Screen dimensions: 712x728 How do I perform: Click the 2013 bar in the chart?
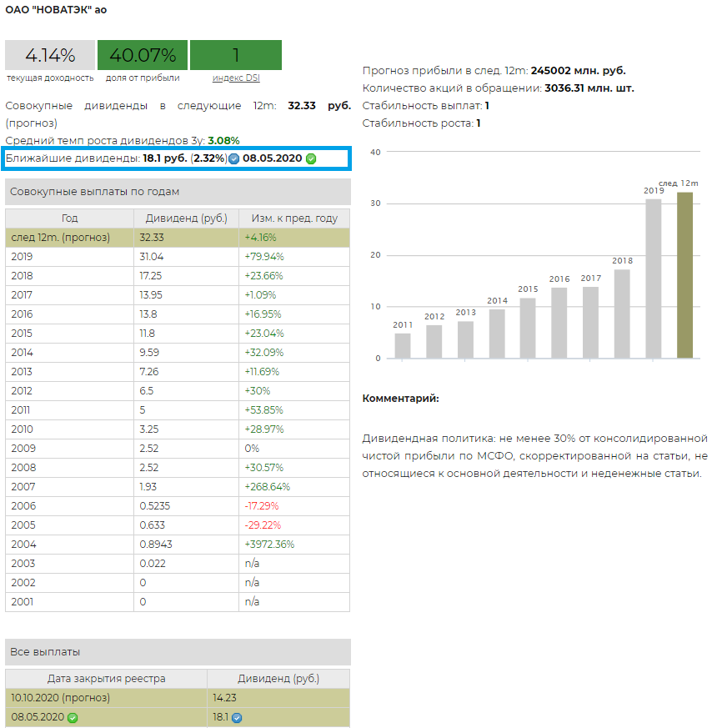[x=465, y=339]
